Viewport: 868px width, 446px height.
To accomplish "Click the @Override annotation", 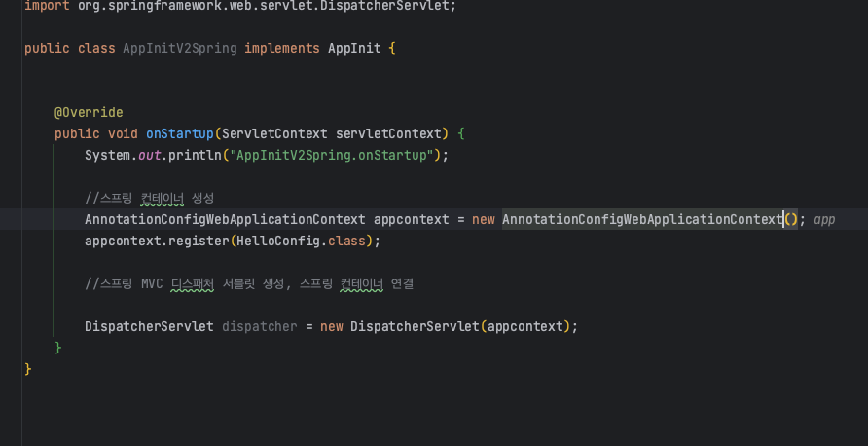I will tap(89, 112).
